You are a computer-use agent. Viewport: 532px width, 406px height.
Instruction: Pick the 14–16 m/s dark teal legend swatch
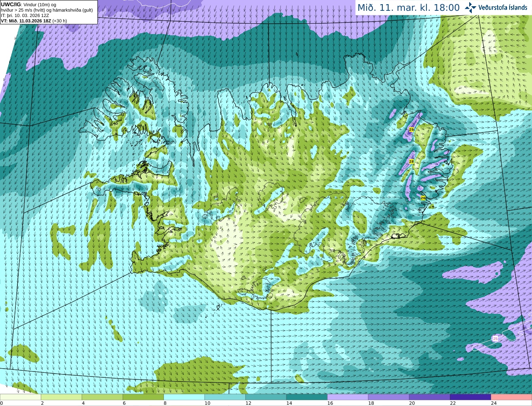point(307,397)
